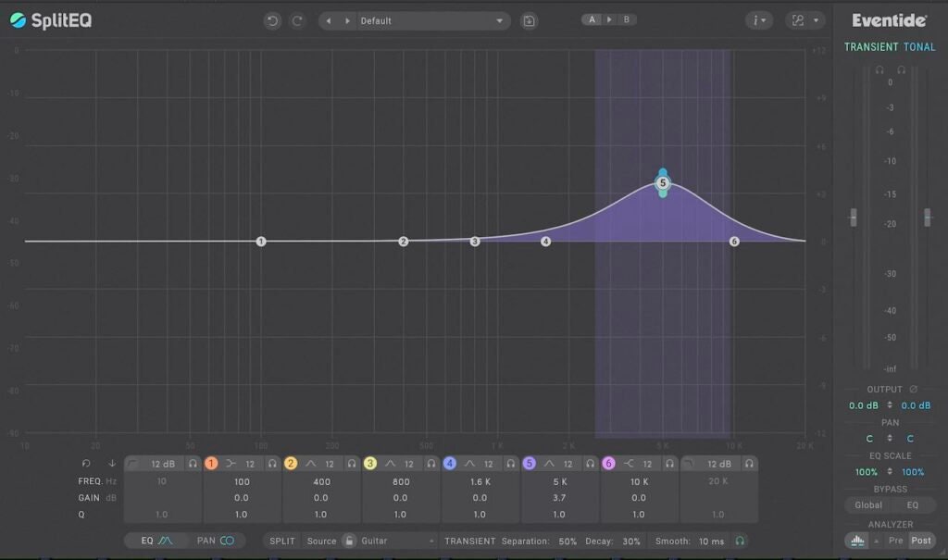Solo band 3 with its headphone icon
948x560 pixels.
coord(431,463)
